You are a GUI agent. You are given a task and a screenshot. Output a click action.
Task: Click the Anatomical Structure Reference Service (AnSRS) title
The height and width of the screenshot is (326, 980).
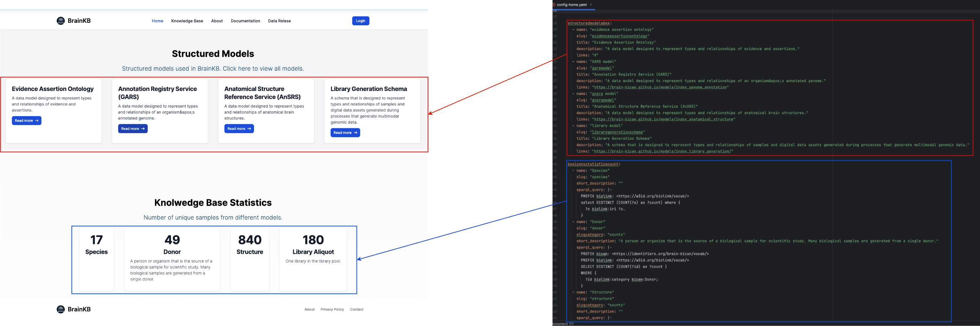point(263,93)
